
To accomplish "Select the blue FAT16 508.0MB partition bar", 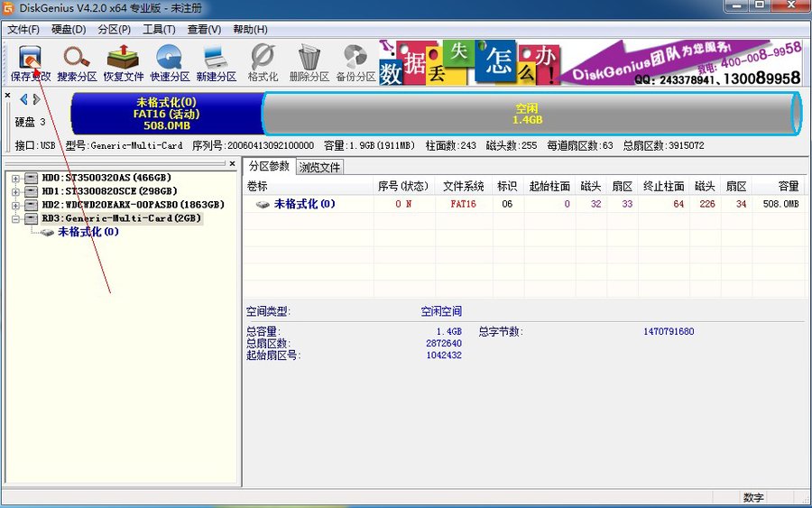I will 166,114.
